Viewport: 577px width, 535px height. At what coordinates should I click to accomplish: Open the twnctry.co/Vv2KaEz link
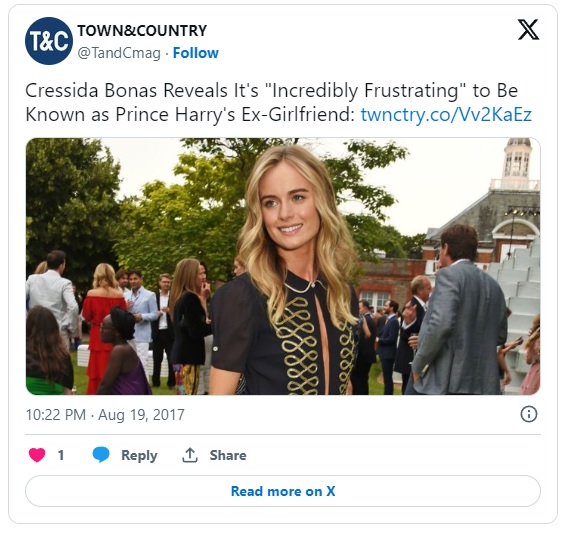click(x=446, y=114)
